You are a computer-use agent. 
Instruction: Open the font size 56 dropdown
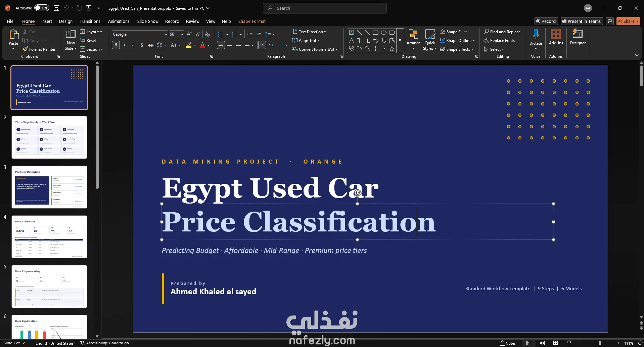[x=182, y=34]
